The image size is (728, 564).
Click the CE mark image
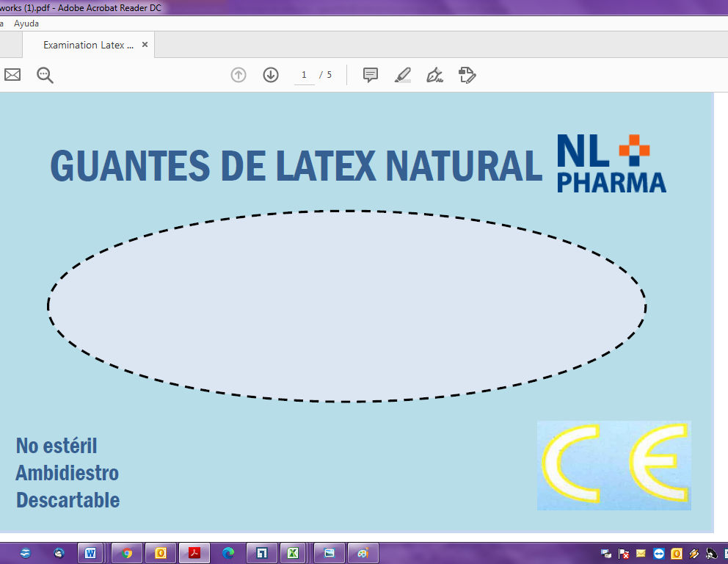(x=614, y=466)
